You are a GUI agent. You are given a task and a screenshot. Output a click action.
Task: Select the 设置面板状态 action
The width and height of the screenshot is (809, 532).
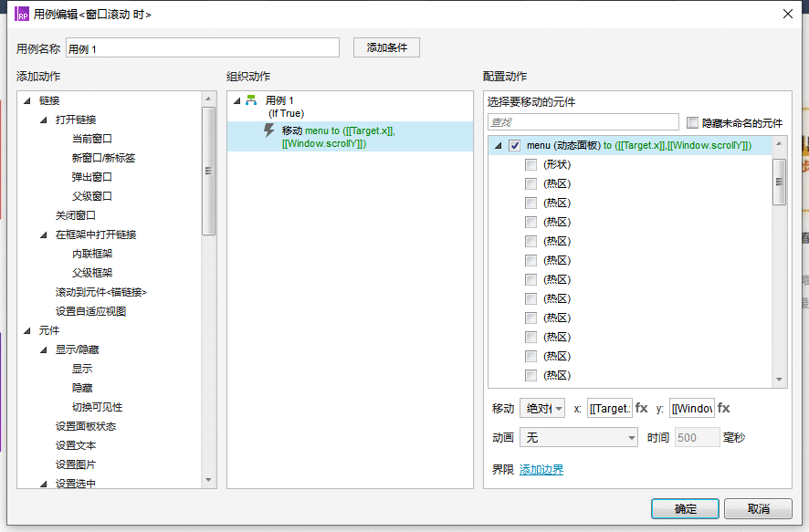coord(86,426)
